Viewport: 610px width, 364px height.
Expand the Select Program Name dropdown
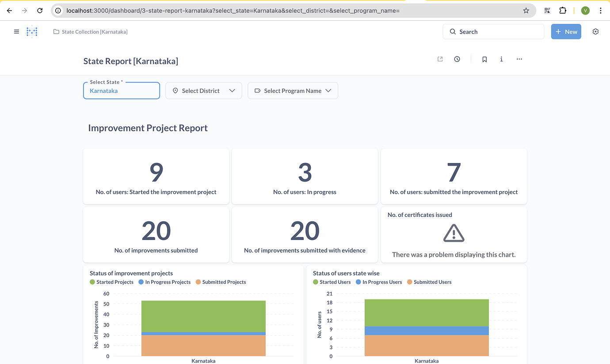[293, 91]
